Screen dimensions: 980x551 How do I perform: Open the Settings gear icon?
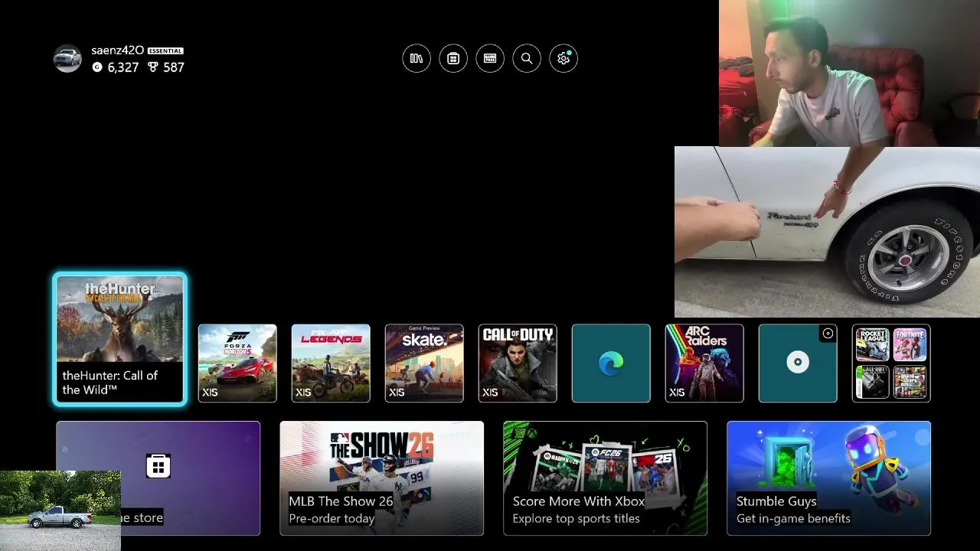pyautogui.click(x=563, y=58)
